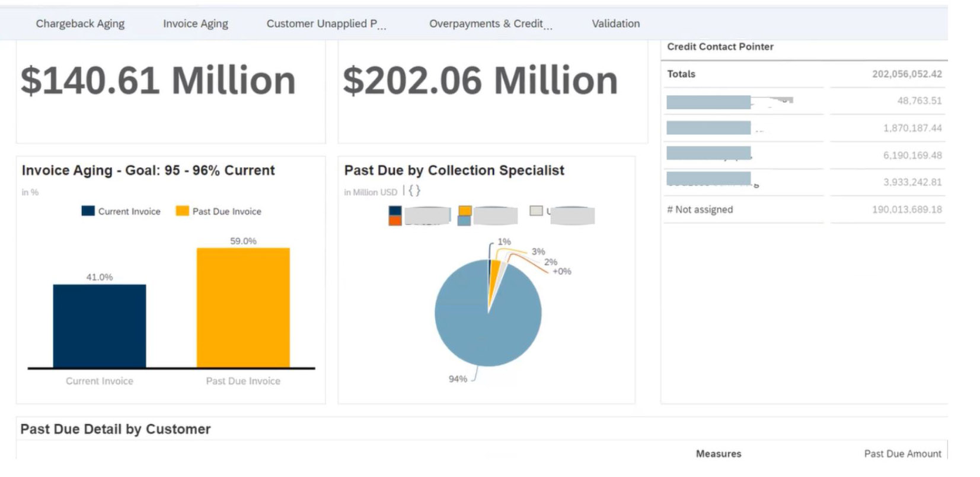980x477 pixels.
Task: Select the dark blue Current Invoice bar
Action: (100, 326)
